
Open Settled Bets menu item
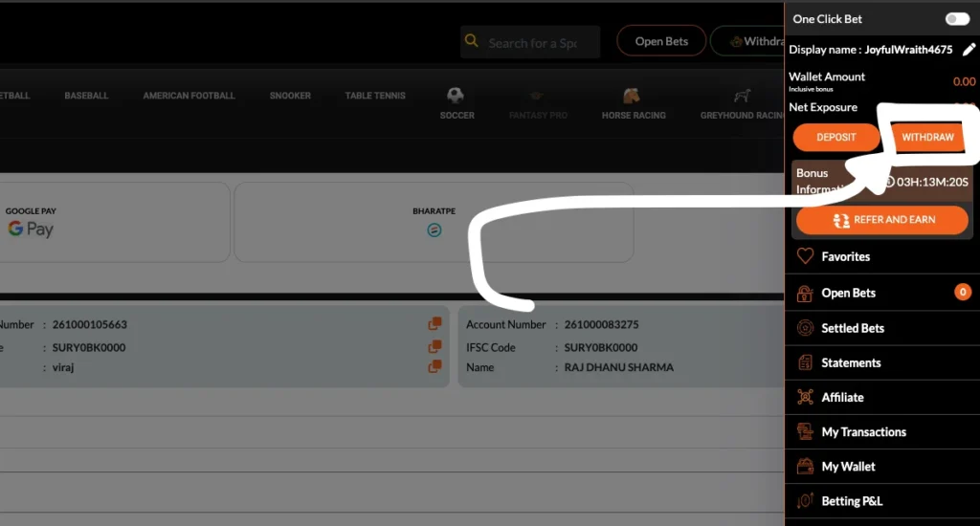coord(852,328)
